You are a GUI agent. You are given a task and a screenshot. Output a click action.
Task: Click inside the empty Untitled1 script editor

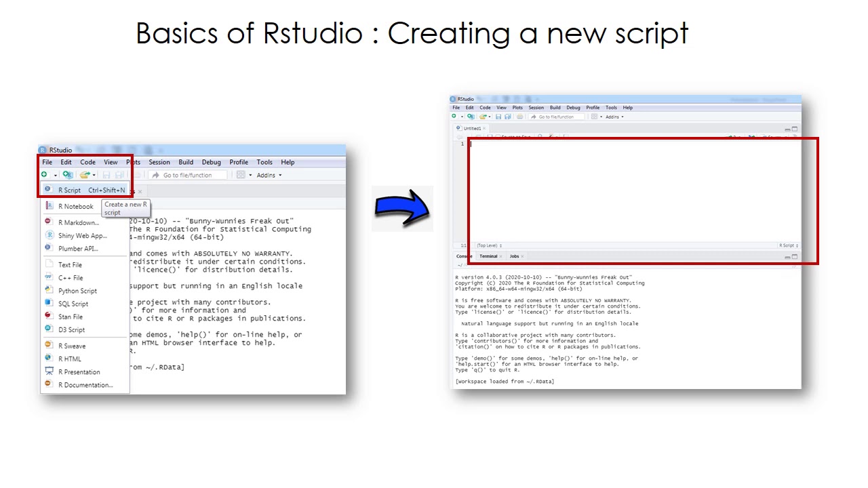click(x=634, y=192)
